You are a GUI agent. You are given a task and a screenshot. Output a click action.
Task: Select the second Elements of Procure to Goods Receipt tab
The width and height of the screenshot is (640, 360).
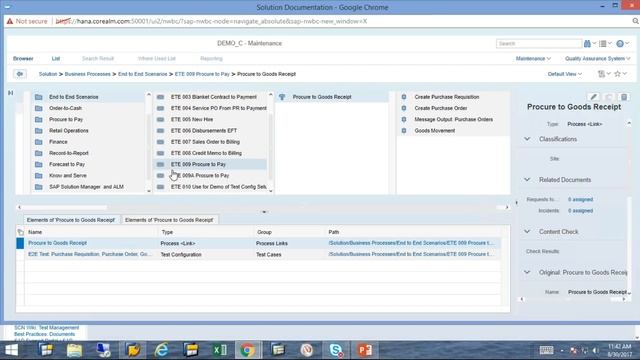tap(169, 220)
